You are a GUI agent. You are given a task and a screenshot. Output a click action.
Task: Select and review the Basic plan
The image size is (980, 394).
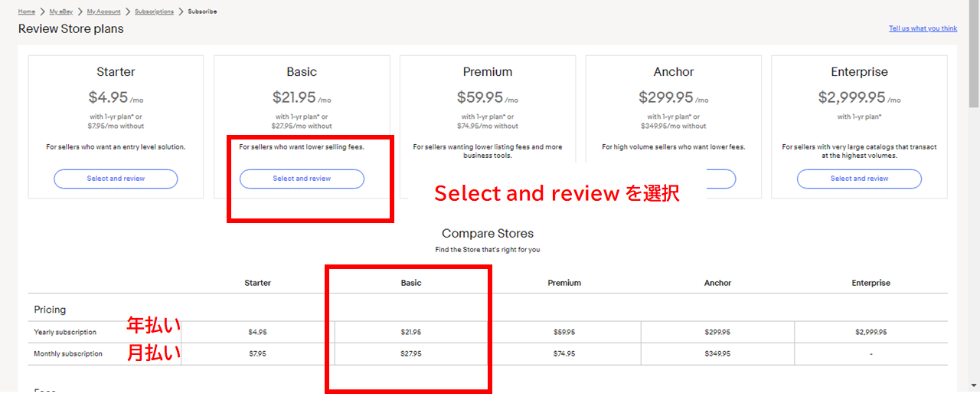(302, 179)
